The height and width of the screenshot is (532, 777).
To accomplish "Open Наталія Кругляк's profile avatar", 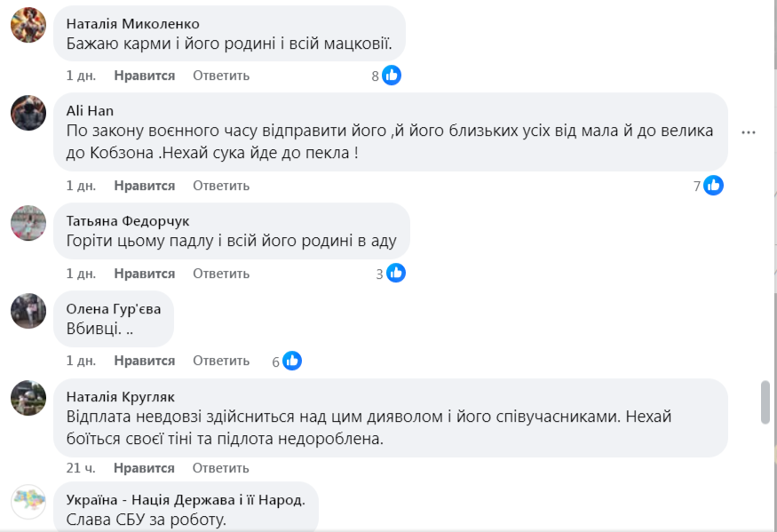I will coord(28,398).
